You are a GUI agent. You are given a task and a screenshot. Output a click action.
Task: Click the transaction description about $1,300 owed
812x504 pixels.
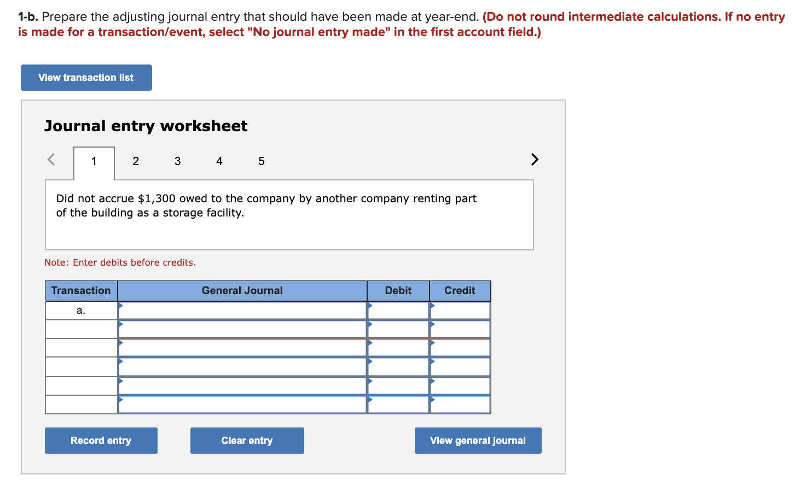(x=266, y=206)
